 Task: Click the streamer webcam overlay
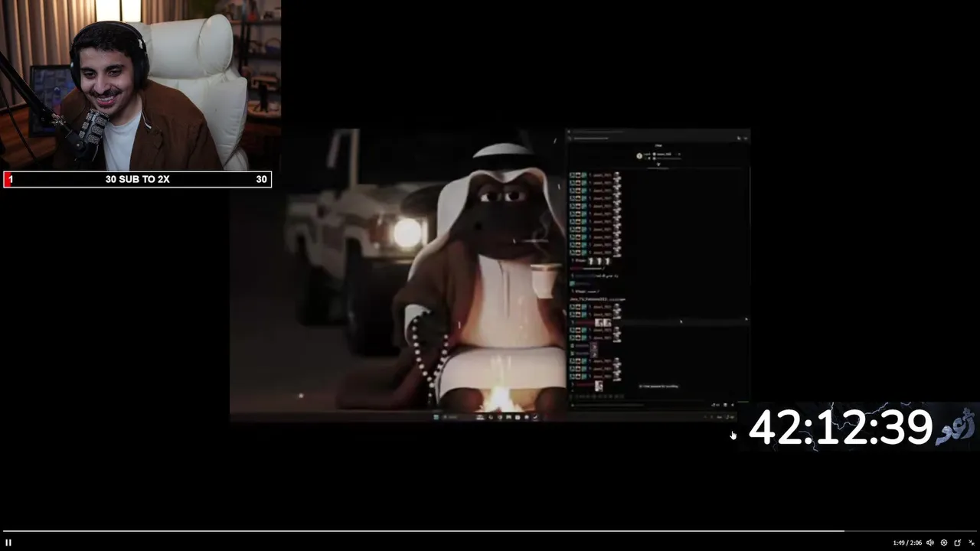pos(140,85)
